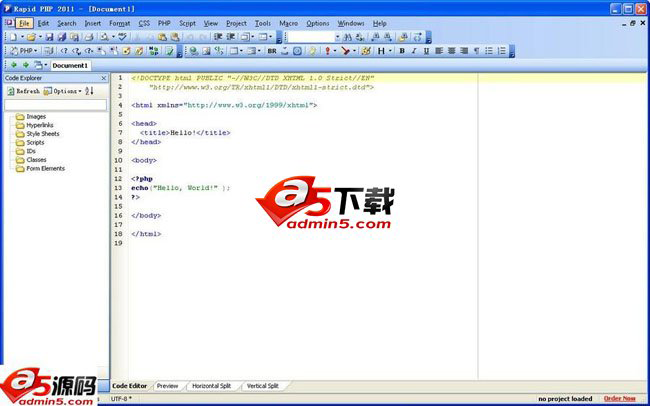Click the sort A-Z icon in Code Explorer
This screenshot has width=650, height=406.
[89, 91]
